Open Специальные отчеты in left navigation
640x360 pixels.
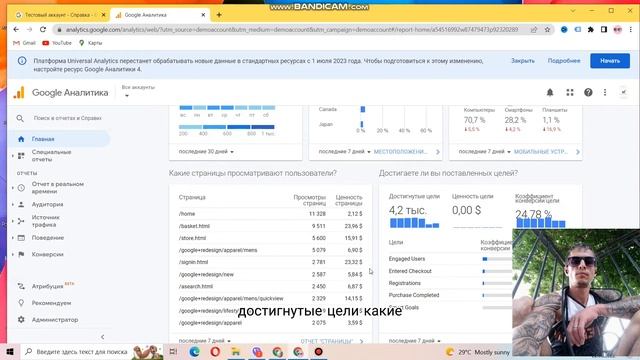click(51, 156)
